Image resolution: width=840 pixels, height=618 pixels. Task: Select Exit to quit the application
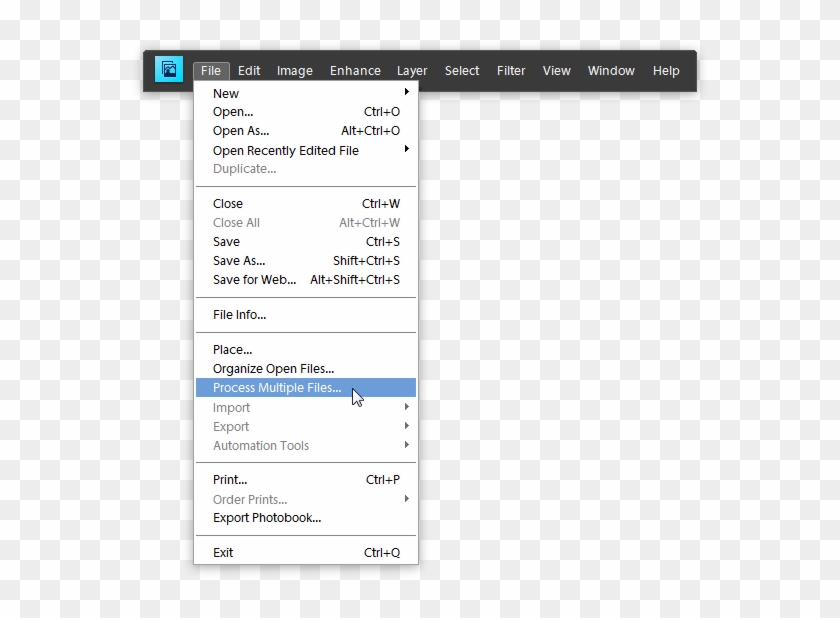coord(222,552)
